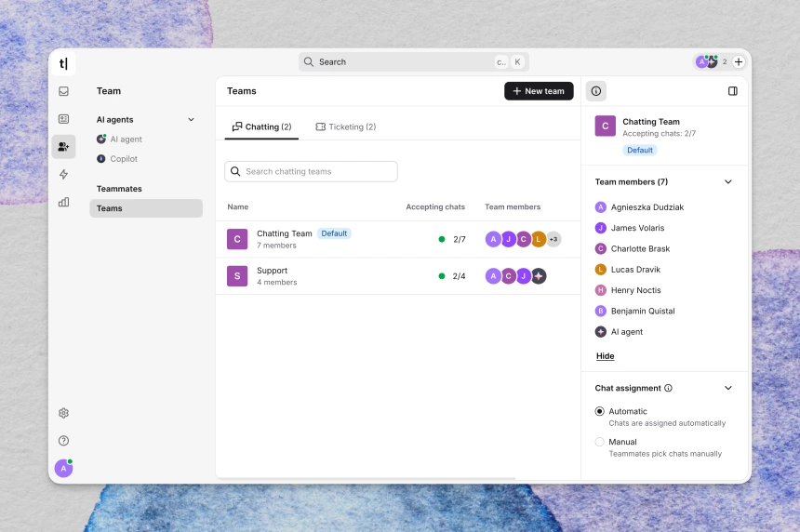Click the 2/4 accepting chats value
The image size is (800, 532).
460,276
